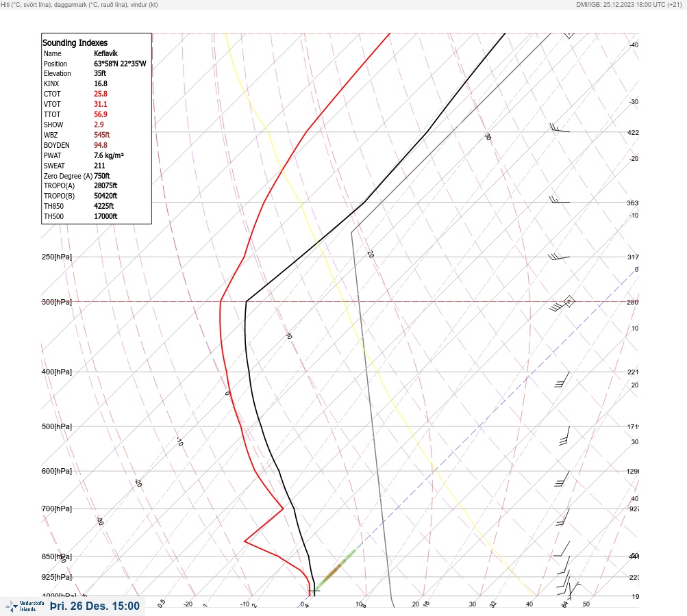Click the SHOW value 2.9

click(x=99, y=125)
